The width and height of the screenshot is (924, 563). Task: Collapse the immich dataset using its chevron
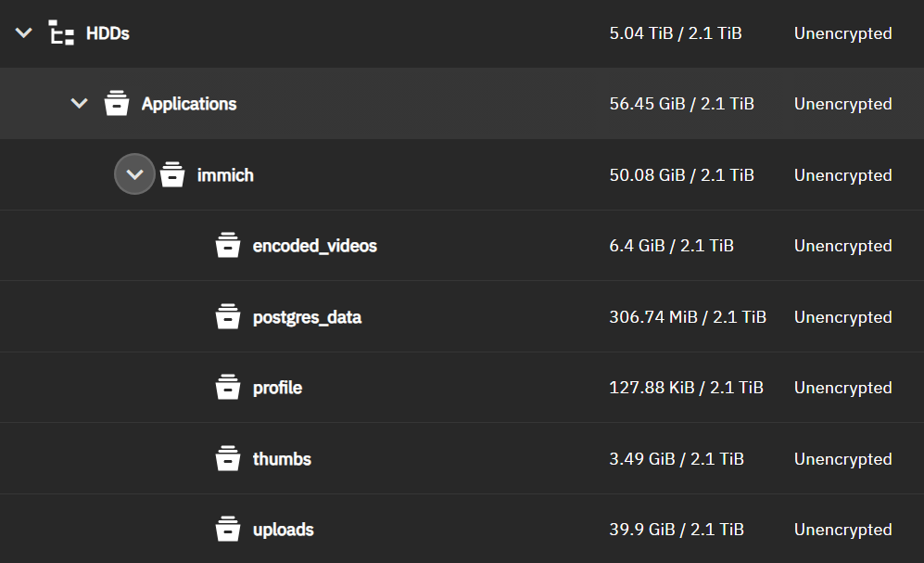[134, 174]
